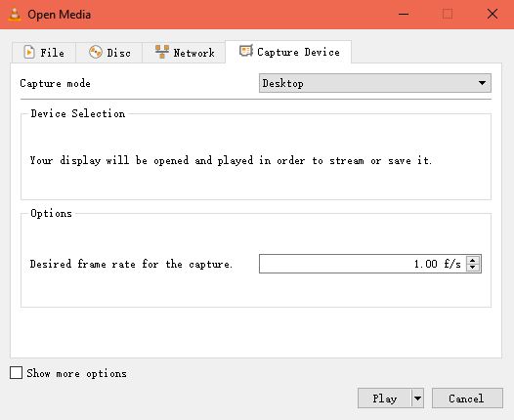Viewport: 514px width, 420px height.
Task: Minimize the Open Media window
Action: (x=404, y=15)
